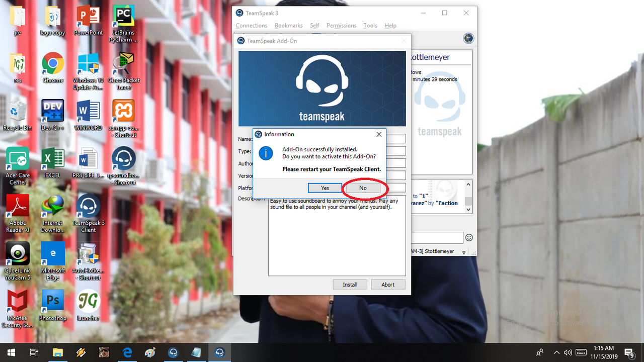Screen dimensions: 644x362
Task: Click Abort in the TeamSpeak Add-On window
Action: pos(388,285)
